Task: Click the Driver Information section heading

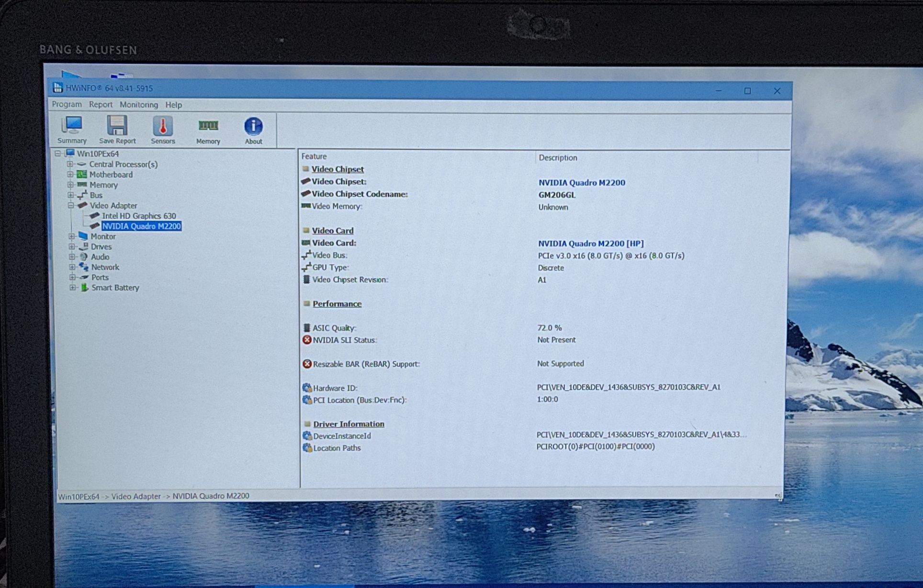Action: point(349,424)
